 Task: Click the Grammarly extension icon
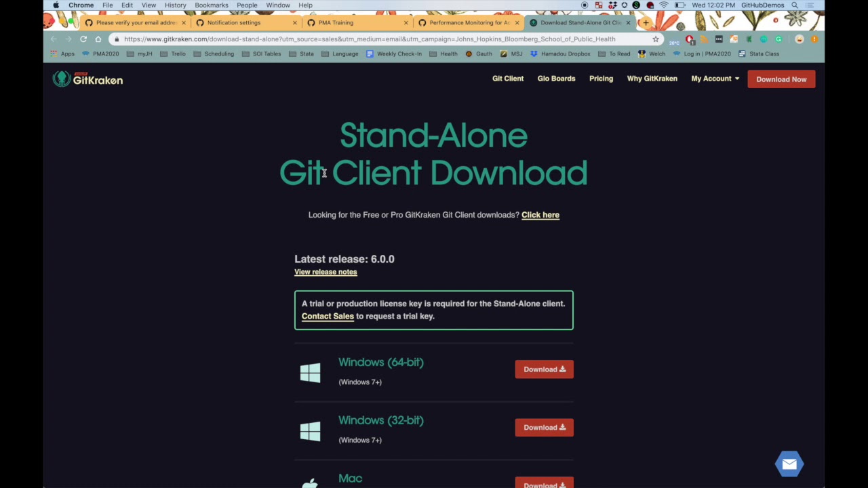tap(778, 39)
